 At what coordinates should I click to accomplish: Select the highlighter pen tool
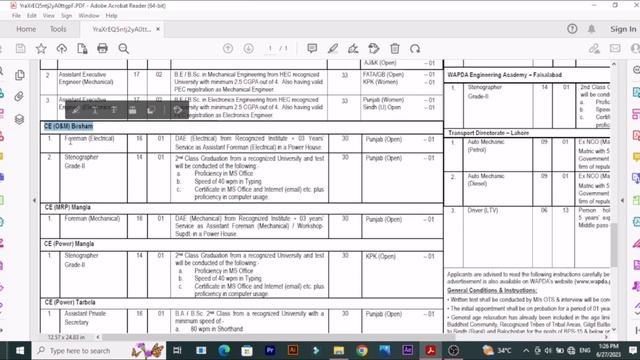coord(333,49)
